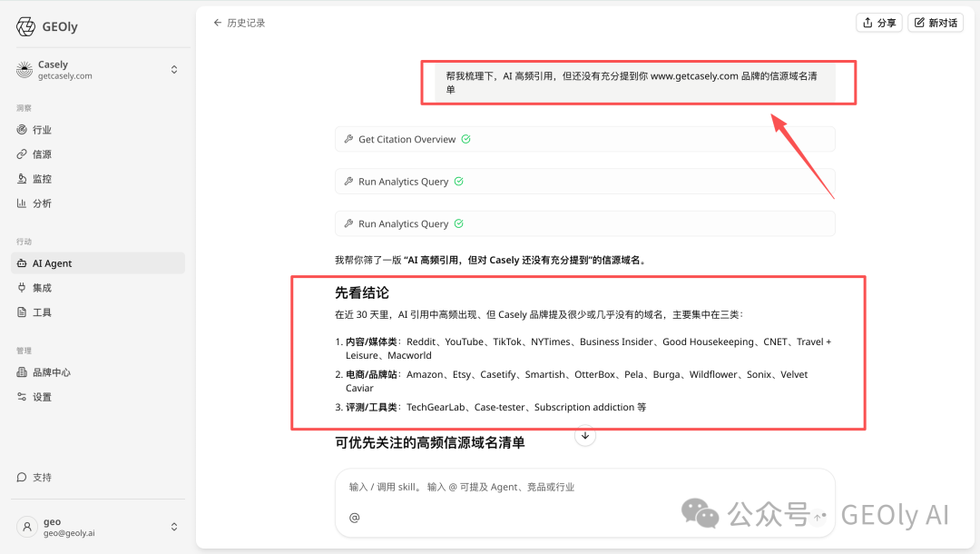Click the 支持 chat bubble icon
Image resolution: width=980 pixels, height=554 pixels.
tap(22, 477)
